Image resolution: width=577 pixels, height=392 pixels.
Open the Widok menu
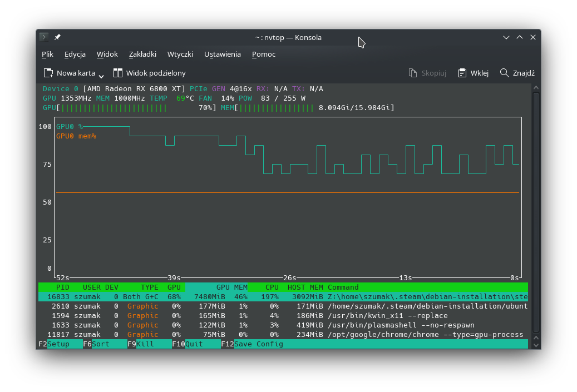[107, 54]
